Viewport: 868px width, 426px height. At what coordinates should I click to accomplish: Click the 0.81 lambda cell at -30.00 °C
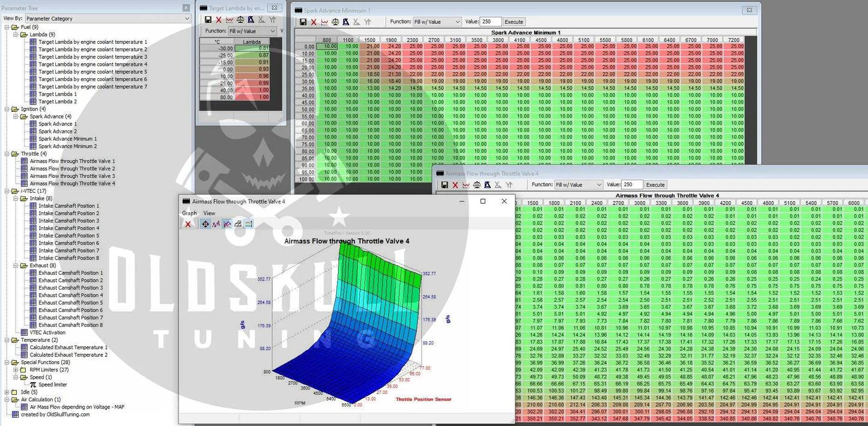252,49
